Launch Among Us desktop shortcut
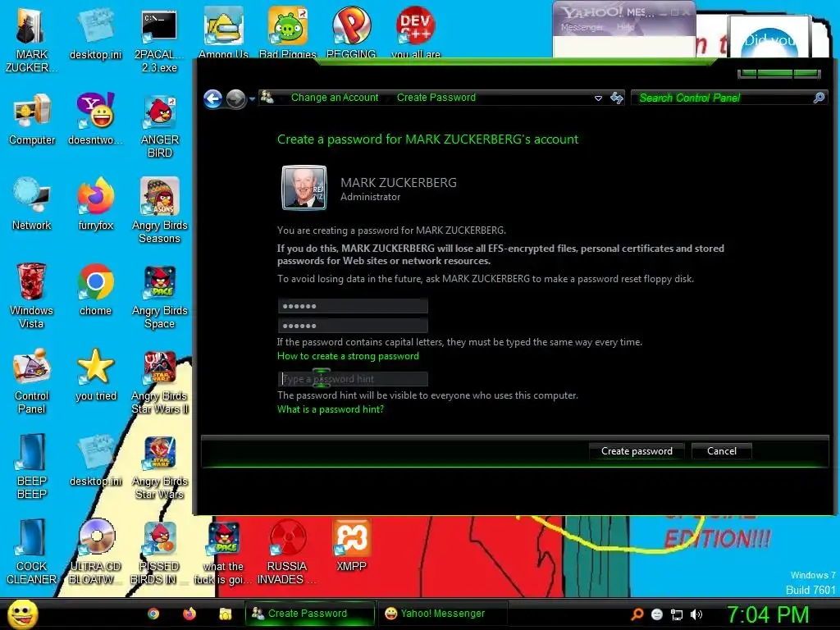The width and height of the screenshot is (840, 630). (x=223, y=33)
